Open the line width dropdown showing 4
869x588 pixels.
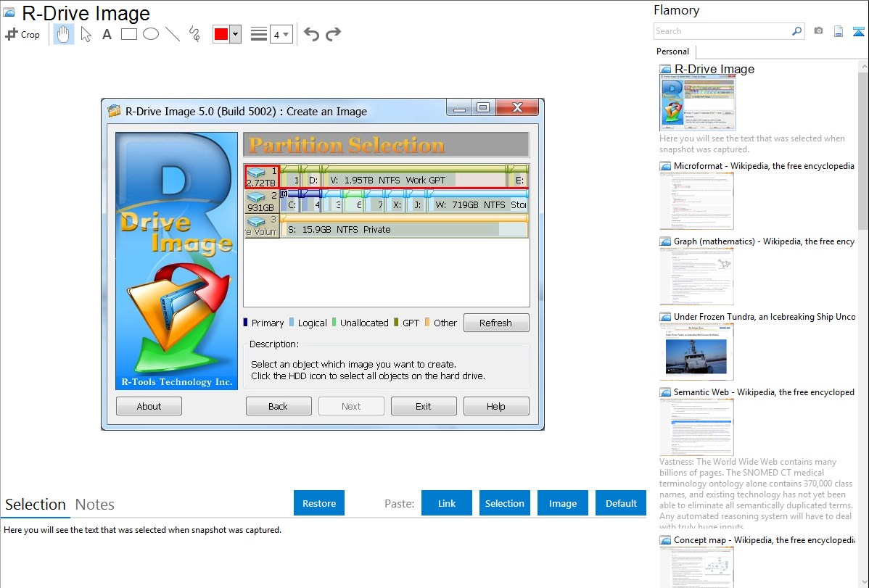tap(281, 34)
